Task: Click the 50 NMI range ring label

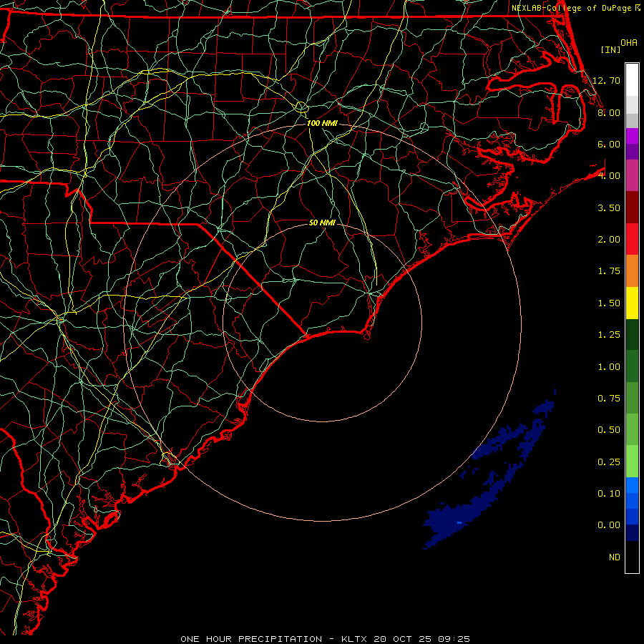Action: 322,223
